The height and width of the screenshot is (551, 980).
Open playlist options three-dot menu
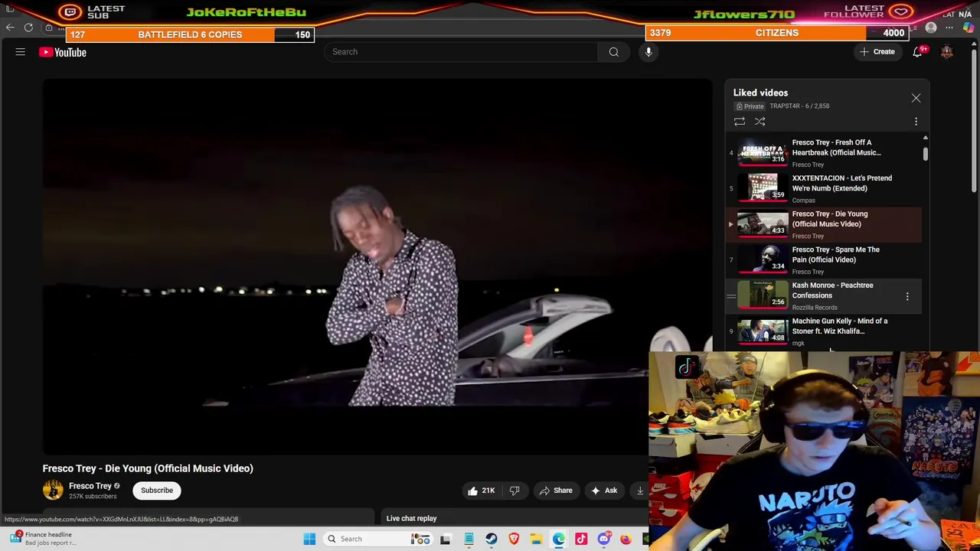pyautogui.click(x=916, y=122)
